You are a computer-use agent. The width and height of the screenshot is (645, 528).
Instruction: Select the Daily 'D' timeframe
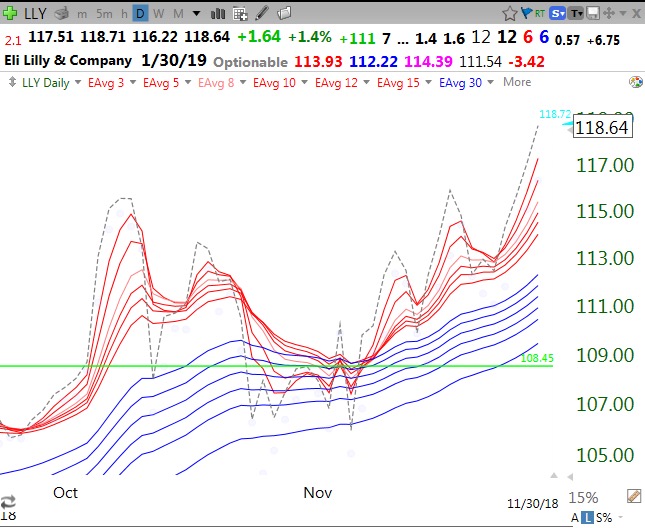(x=140, y=14)
